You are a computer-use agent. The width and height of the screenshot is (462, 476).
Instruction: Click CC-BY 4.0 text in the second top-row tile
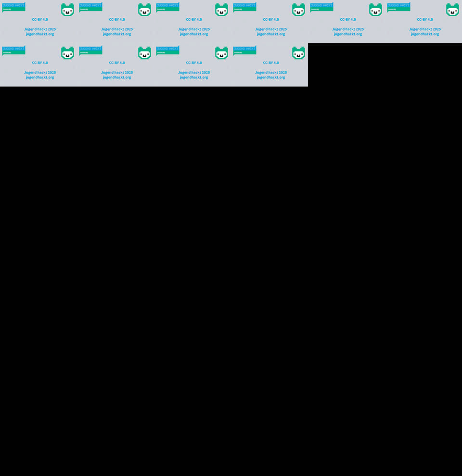[117, 20]
